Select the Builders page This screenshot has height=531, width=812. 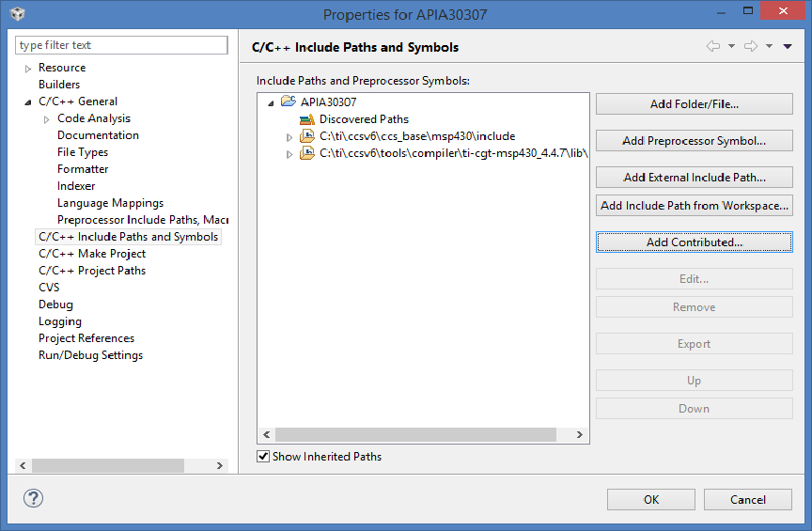59,85
